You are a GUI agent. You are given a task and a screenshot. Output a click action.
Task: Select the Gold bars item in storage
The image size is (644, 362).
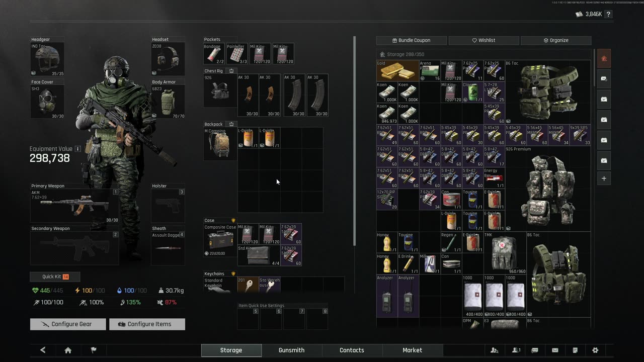(397, 71)
